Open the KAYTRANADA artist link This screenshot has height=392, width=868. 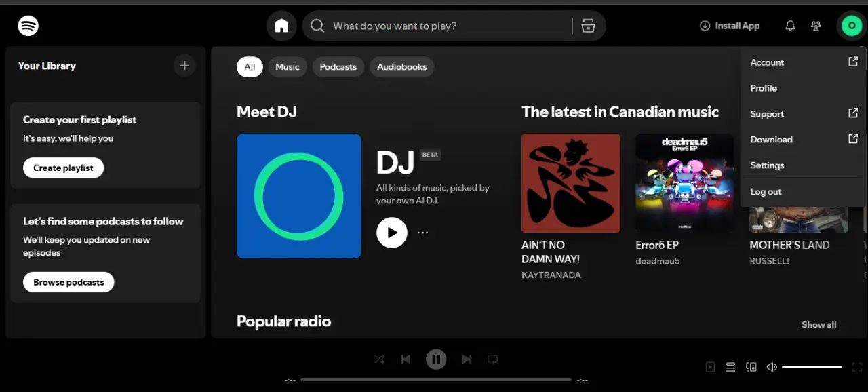(x=551, y=275)
